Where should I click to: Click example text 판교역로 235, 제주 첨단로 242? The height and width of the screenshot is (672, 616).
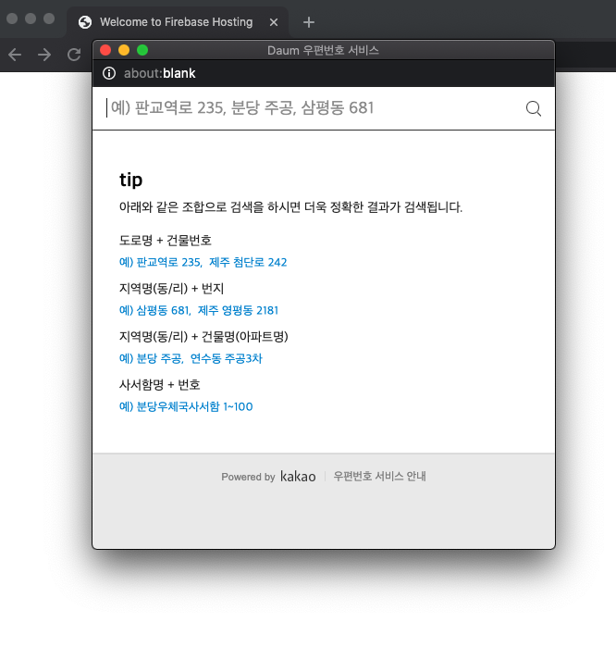click(203, 262)
